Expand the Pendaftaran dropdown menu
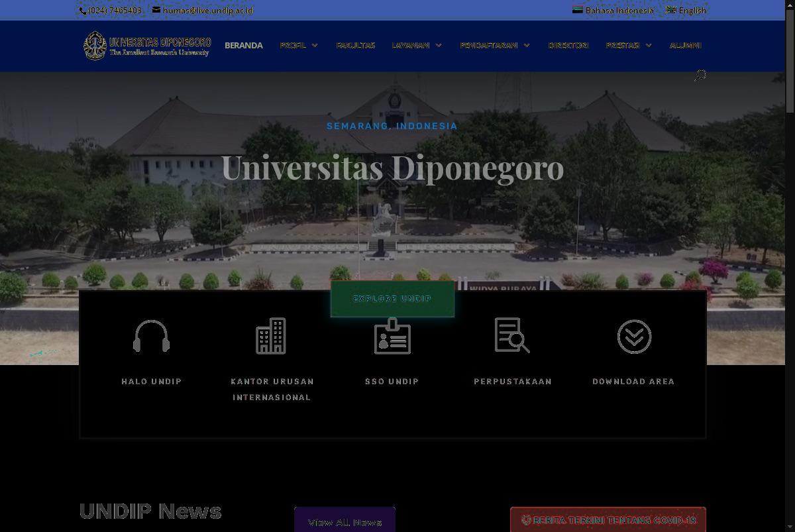Image resolution: width=795 pixels, height=532 pixels. click(495, 45)
